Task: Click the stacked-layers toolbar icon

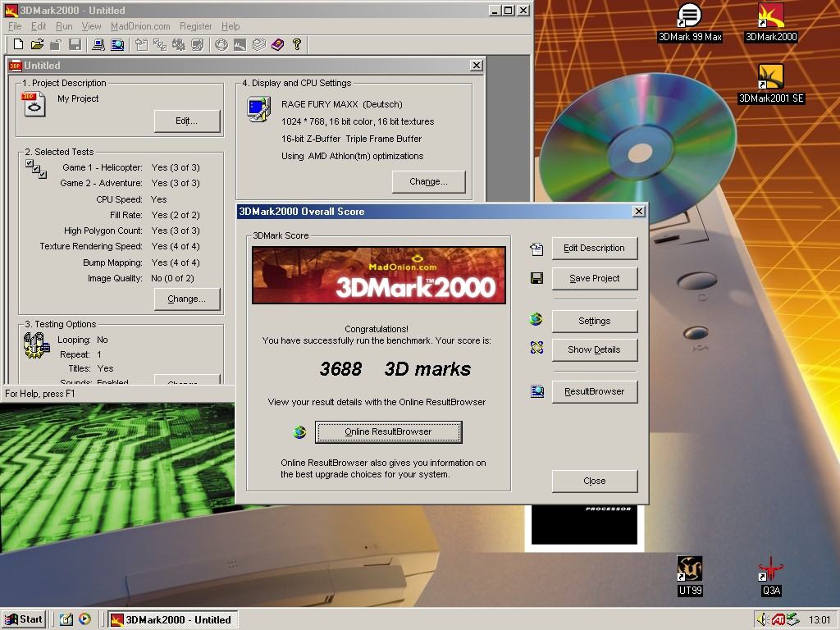Action: 258,44
